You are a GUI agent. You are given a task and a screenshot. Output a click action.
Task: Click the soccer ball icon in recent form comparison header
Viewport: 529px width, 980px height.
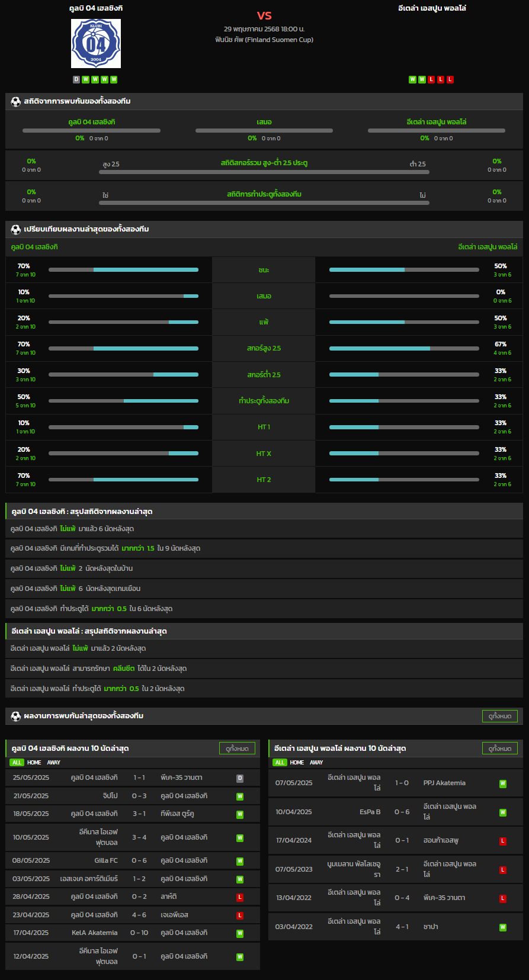click(x=16, y=229)
